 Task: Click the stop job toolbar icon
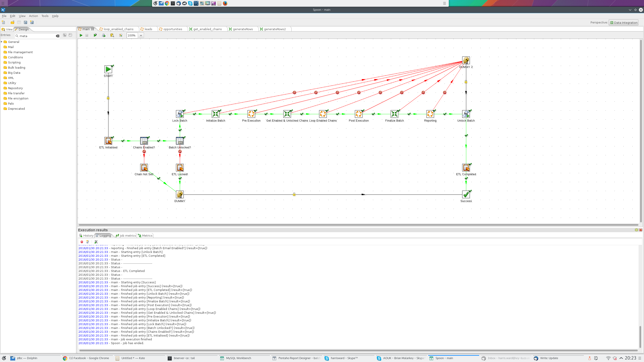pyautogui.click(x=87, y=36)
